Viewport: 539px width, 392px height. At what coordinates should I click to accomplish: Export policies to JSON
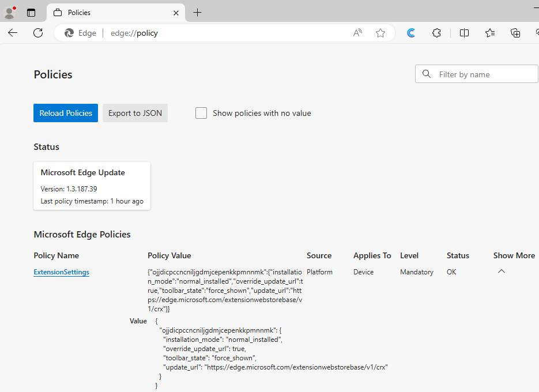pos(135,113)
